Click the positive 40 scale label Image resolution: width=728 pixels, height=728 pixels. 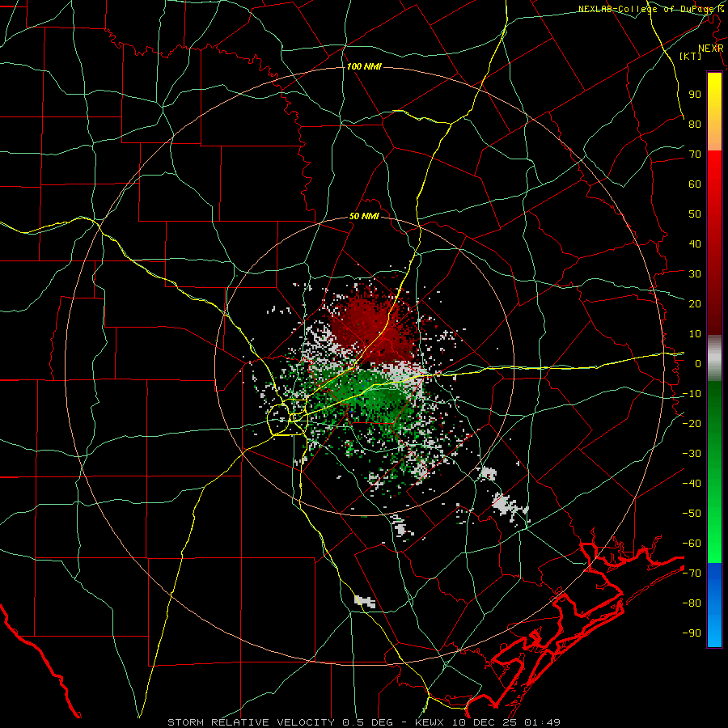(x=695, y=243)
